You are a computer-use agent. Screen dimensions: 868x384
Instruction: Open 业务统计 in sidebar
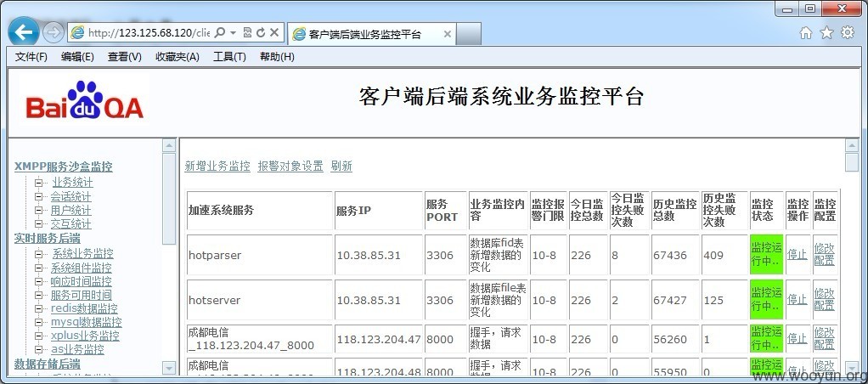[x=72, y=183]
